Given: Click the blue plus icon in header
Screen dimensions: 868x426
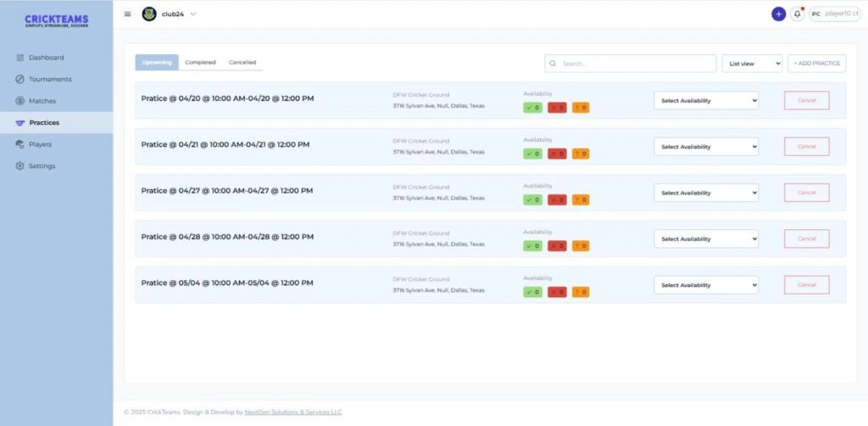Looking at the screenshot, I should click(x=778, y=14).
